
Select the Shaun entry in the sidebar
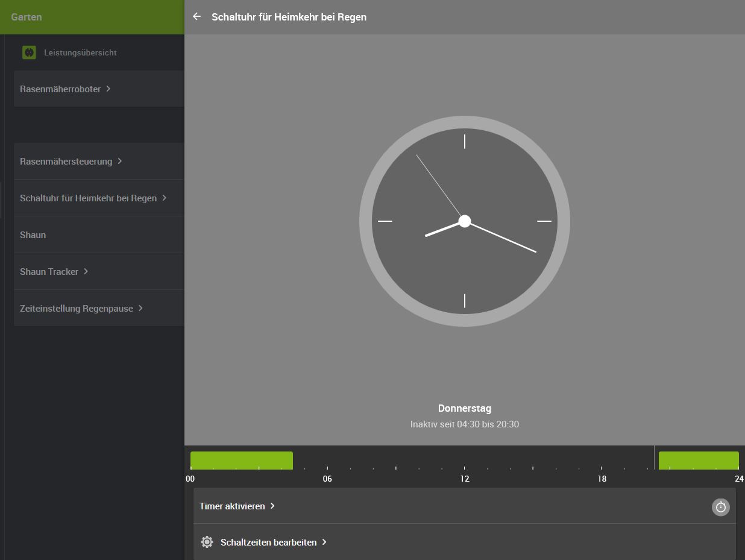[33, 235]
